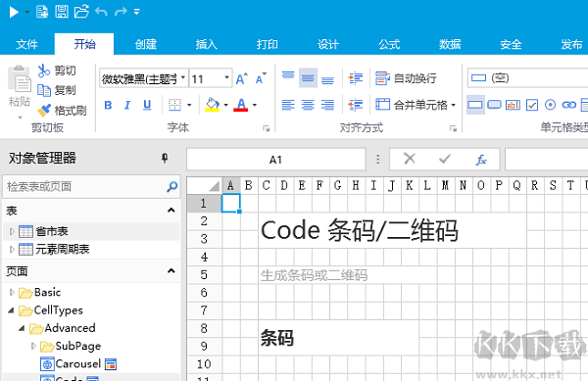Click the undo arrow
588x381 pixels.
pyautogui.click(x=101, y=12)
